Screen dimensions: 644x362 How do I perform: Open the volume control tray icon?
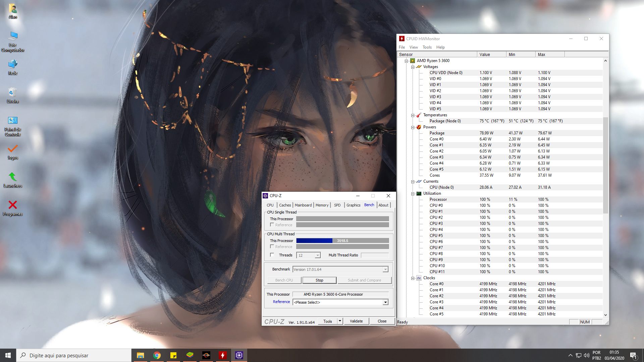[586, 355]
